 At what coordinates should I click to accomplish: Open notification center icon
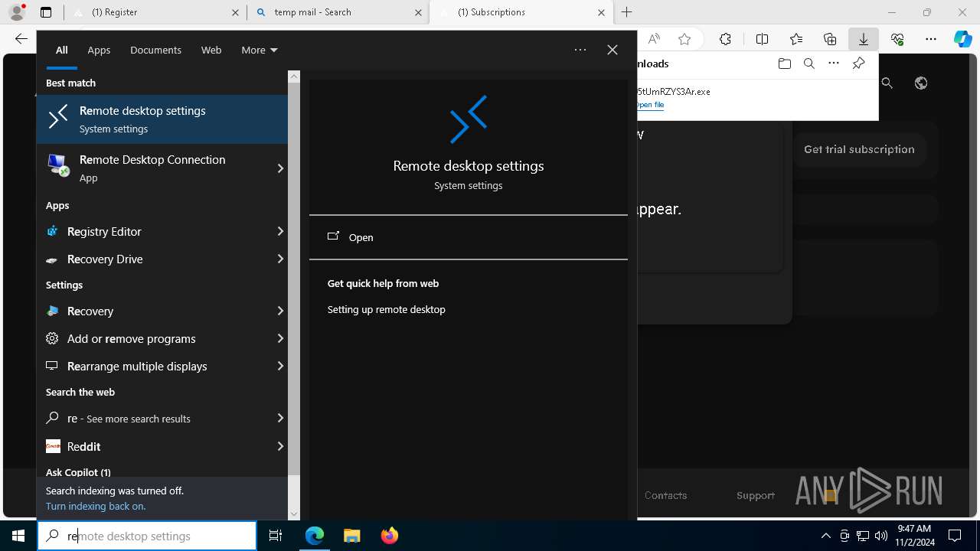pyautogui.click(x=955, y=536)
